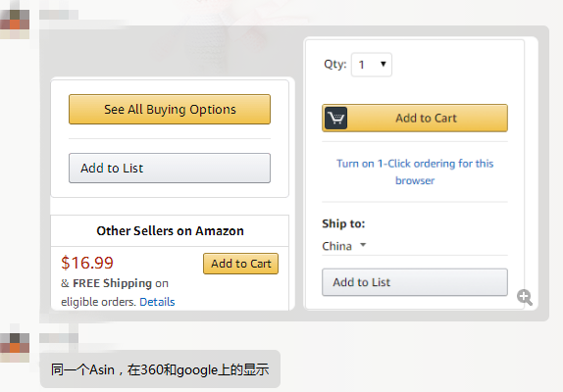The width and height of the screenshot is (563, 392).
Task: Open the shared screenshot image in the chat
Action: pos(294,173)
